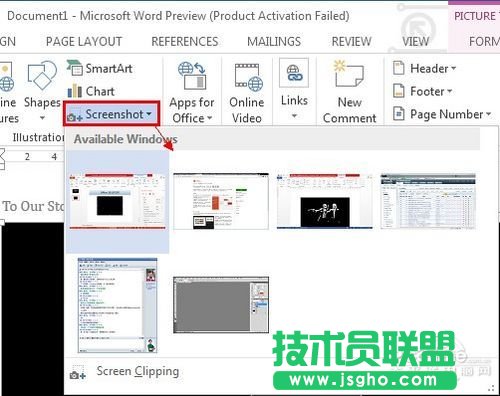Switch to the REVIEW tab
Screen dimensions: 500x396
pyautogui.click(x=351, y=41)
